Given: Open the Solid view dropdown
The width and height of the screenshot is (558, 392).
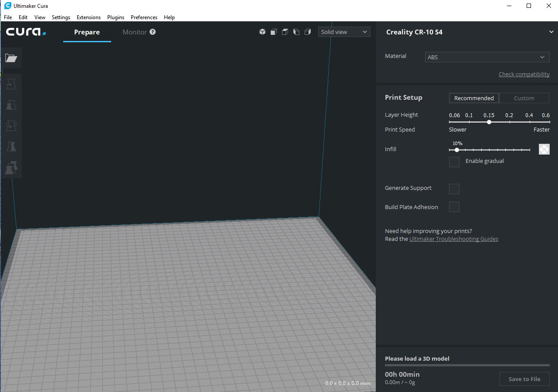Looking at the screenshot, I should pyautogui.click(x=344, y=32).
